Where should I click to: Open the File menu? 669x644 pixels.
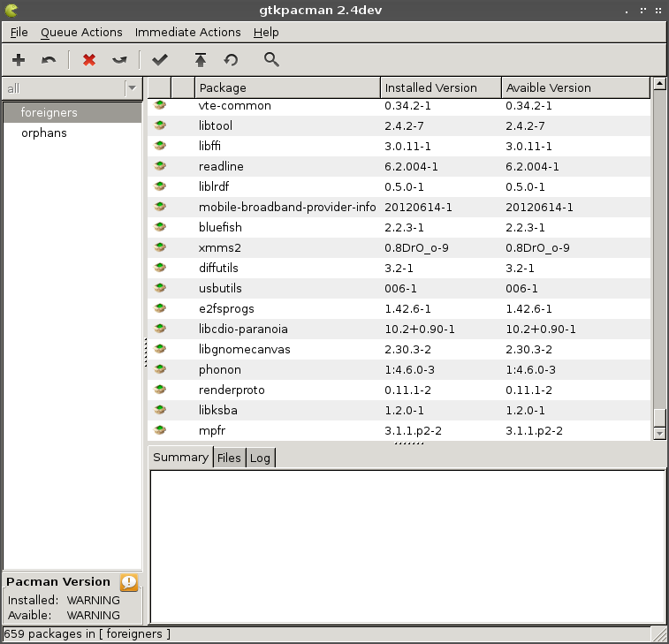click(x=19, y=33)
